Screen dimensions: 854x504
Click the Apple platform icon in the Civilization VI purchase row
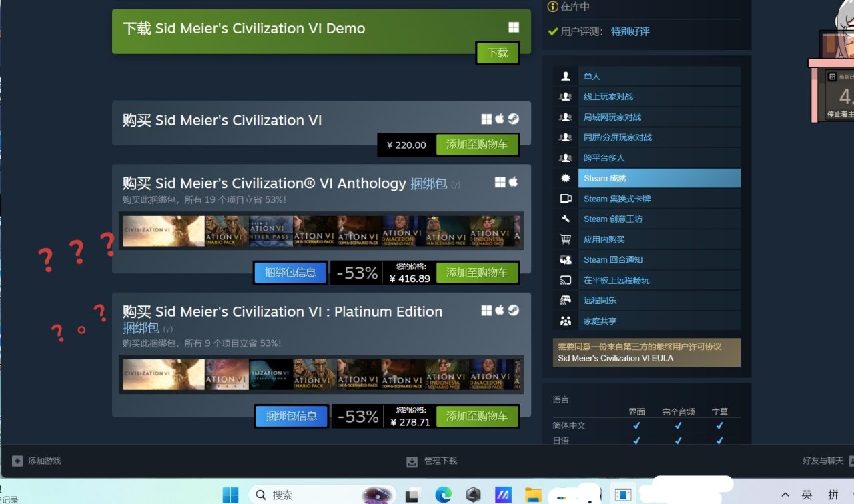pos(500,119)
